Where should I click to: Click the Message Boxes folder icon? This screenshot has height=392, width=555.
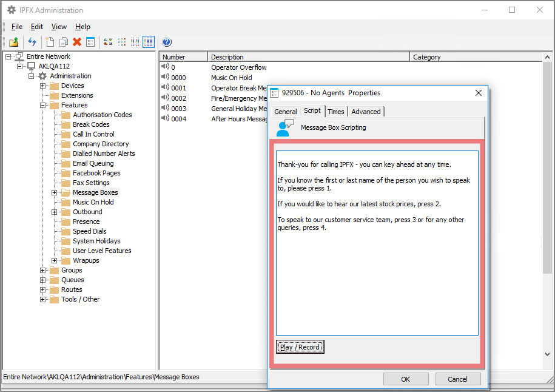[x=66, y=192]
